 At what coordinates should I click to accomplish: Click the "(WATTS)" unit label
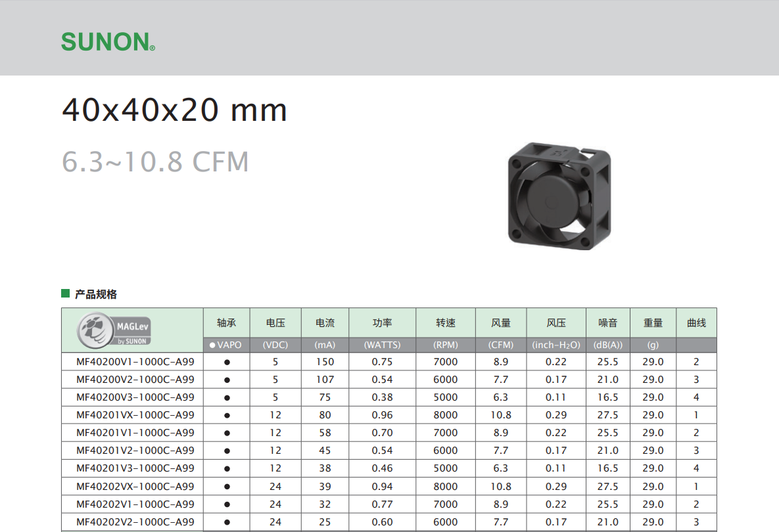click(x=382, y=345)
